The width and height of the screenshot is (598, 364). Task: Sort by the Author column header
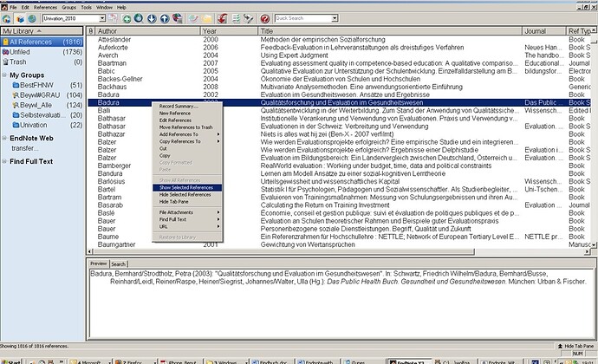pyautogui.click(x=147, y=31)
